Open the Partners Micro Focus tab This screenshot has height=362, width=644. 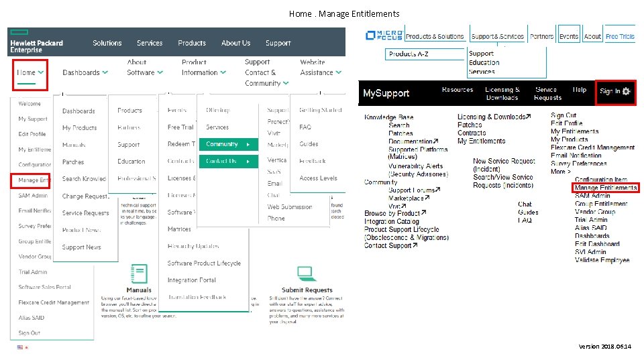point(542,36)
